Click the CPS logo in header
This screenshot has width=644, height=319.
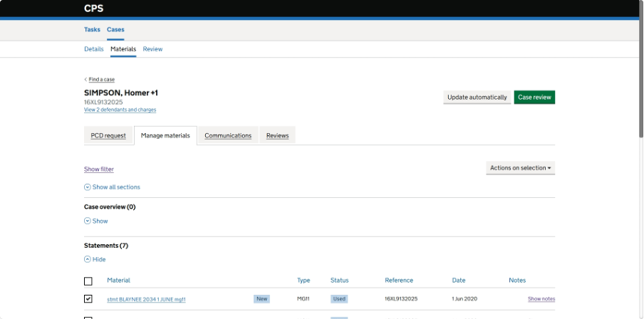tap(93, 9)
